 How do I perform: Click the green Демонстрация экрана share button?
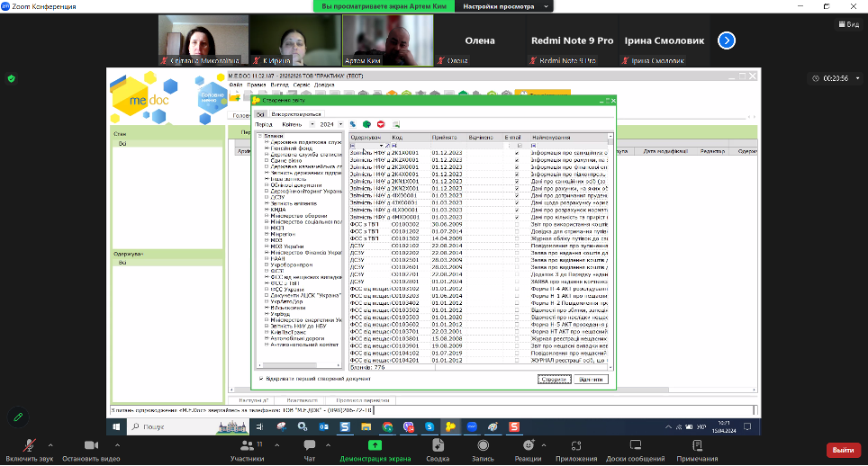(x=375, y=445)
